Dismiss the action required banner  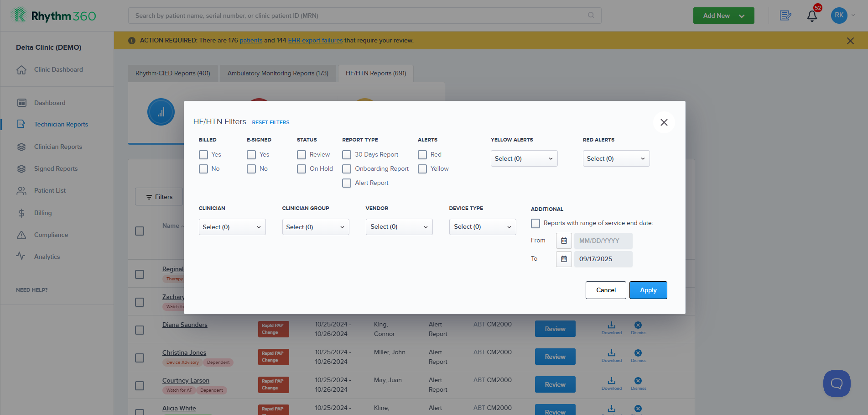[850, 41]
